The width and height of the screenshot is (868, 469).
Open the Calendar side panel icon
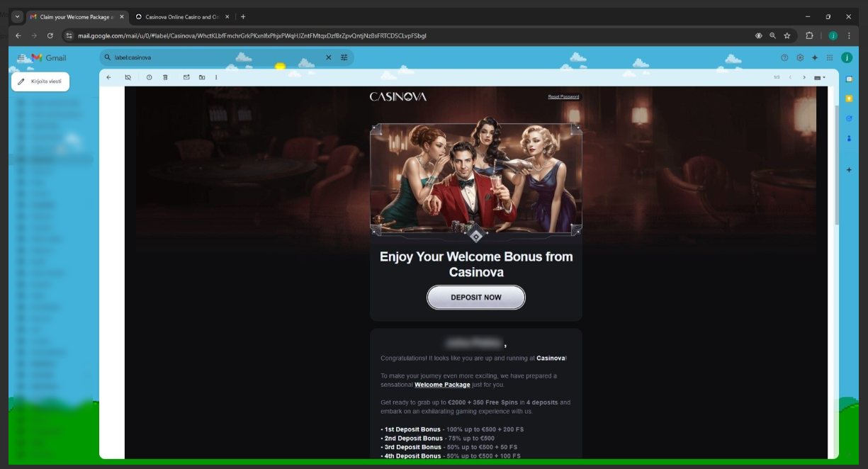pyautogui.click(x=849, y=79)
